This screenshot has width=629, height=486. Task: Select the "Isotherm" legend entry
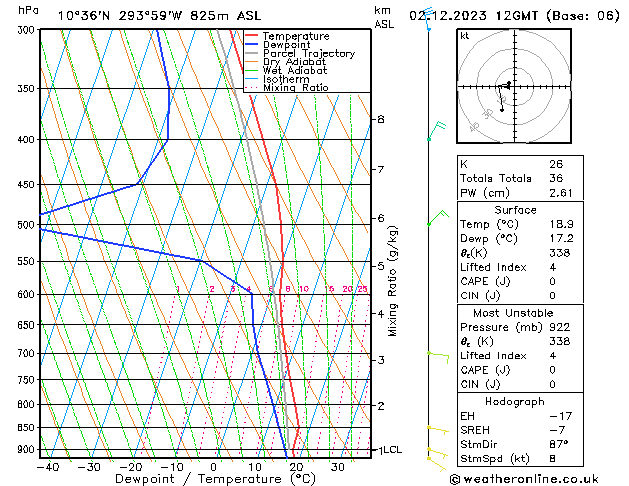click(286, 79)
